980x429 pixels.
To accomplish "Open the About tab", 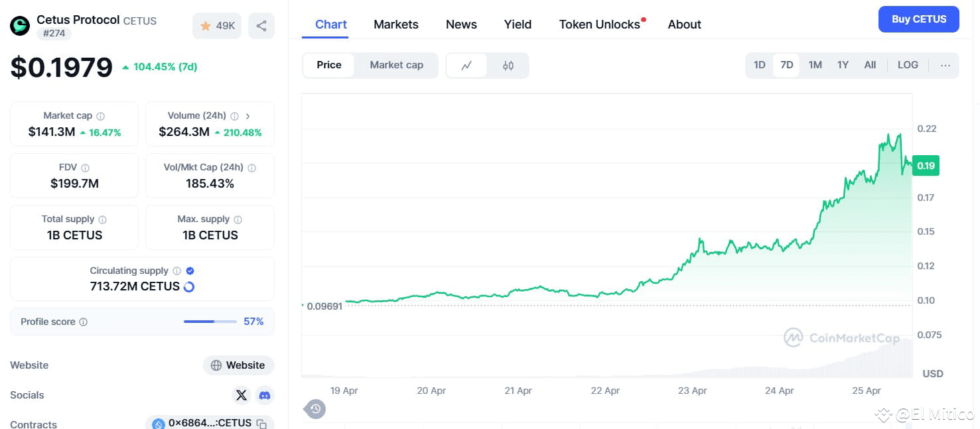I will click(685, 25).
